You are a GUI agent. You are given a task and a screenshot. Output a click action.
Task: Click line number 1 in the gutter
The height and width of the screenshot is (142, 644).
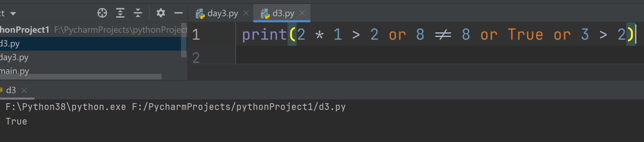tap(196, 35)
